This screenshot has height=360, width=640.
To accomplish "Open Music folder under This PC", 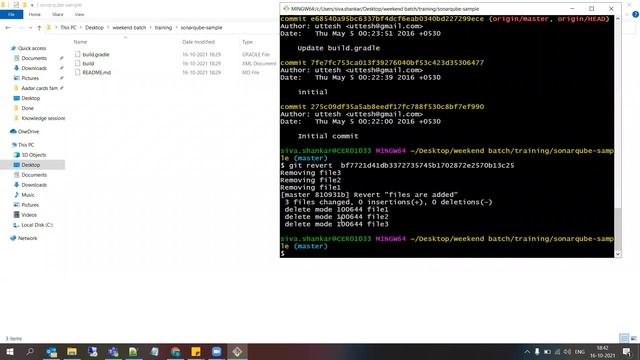I will pos(28,195).
